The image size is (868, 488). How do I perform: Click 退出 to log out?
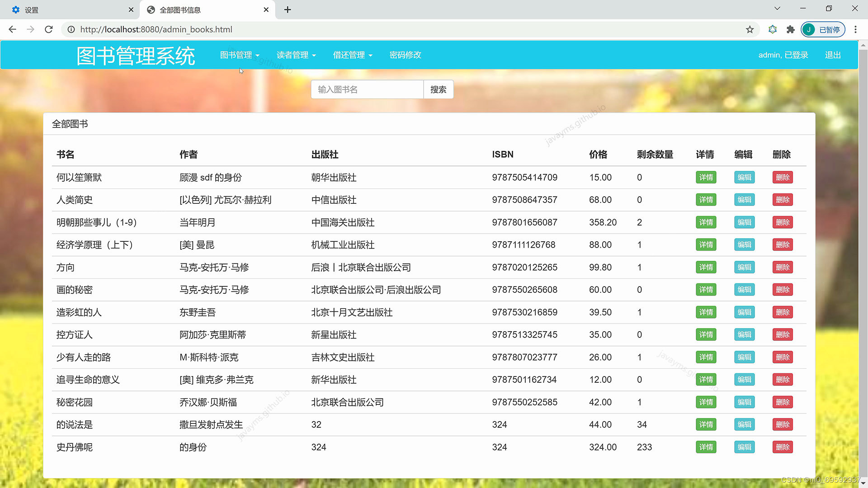832,55
